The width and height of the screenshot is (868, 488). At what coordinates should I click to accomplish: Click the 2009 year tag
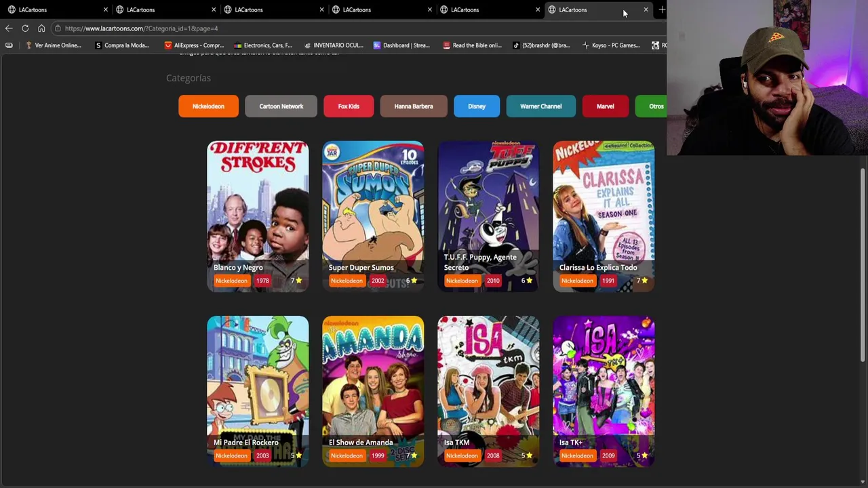(x=608, y=455)
